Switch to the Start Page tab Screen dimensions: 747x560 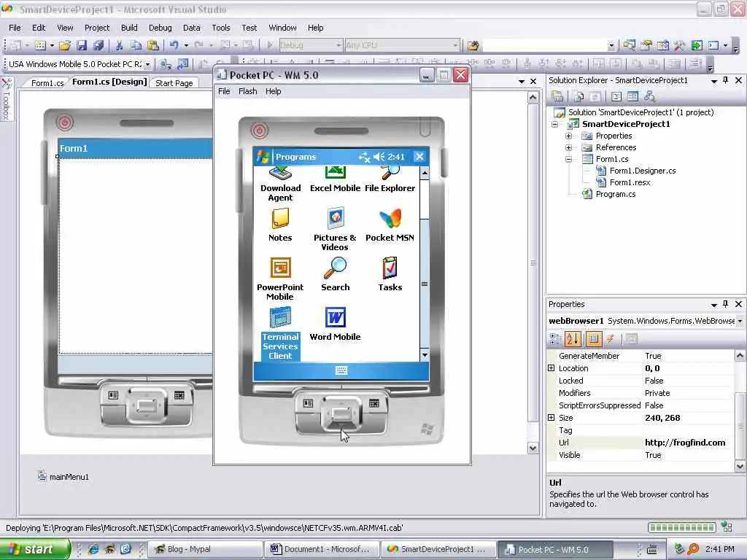[x=174, y=83]
